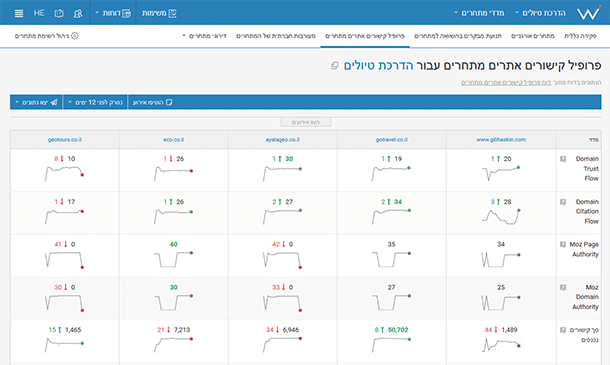Click gilihaskin Domain Trust Flow sparkline
The height and width of the screenshot is (365, 610).
[501, 174]
